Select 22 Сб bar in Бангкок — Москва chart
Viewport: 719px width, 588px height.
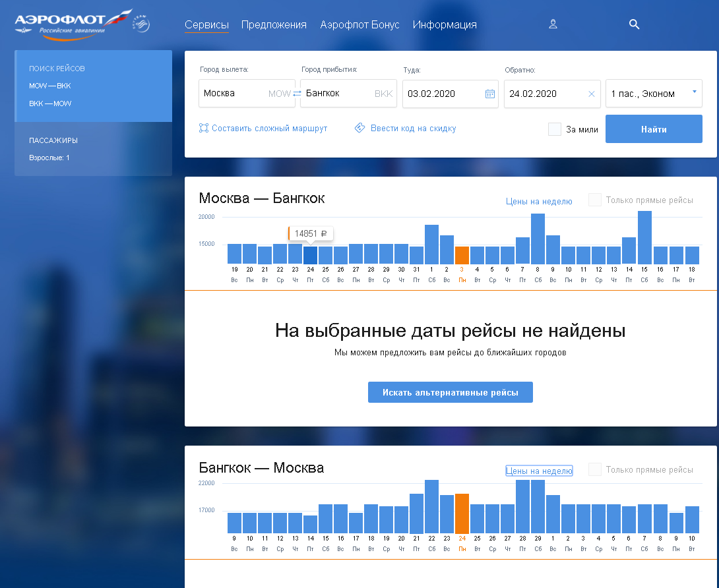[x=431, y=506]
